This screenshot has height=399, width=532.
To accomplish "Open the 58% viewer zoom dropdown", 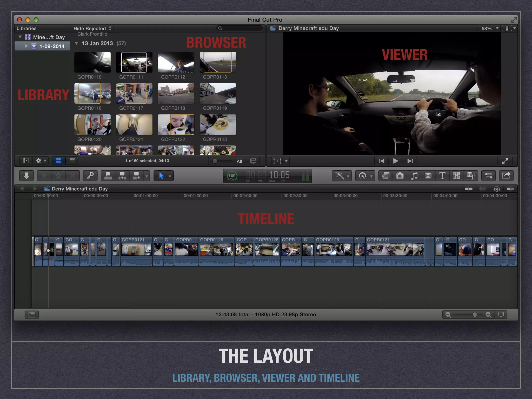I will tap(490, 28).
